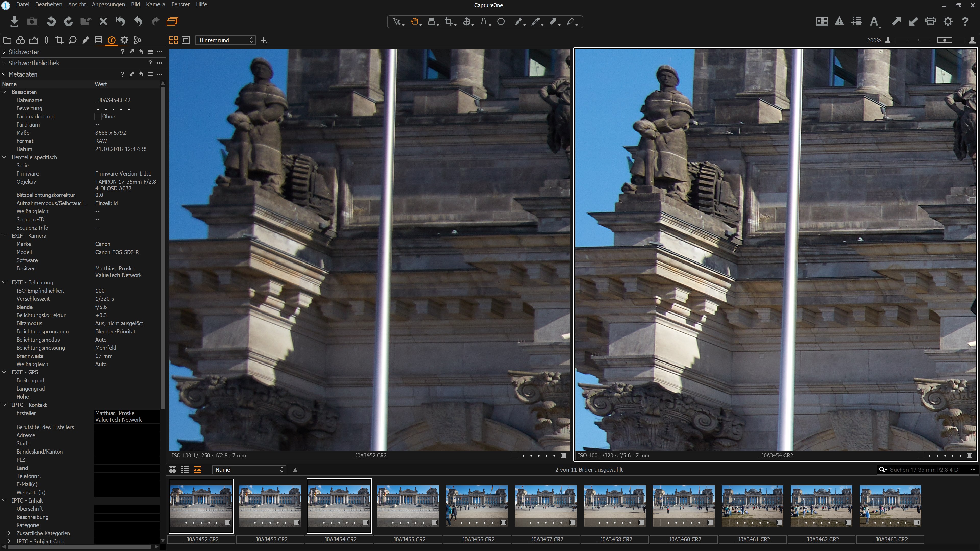Open the Anpassungen menu

[x=108, y=5]
